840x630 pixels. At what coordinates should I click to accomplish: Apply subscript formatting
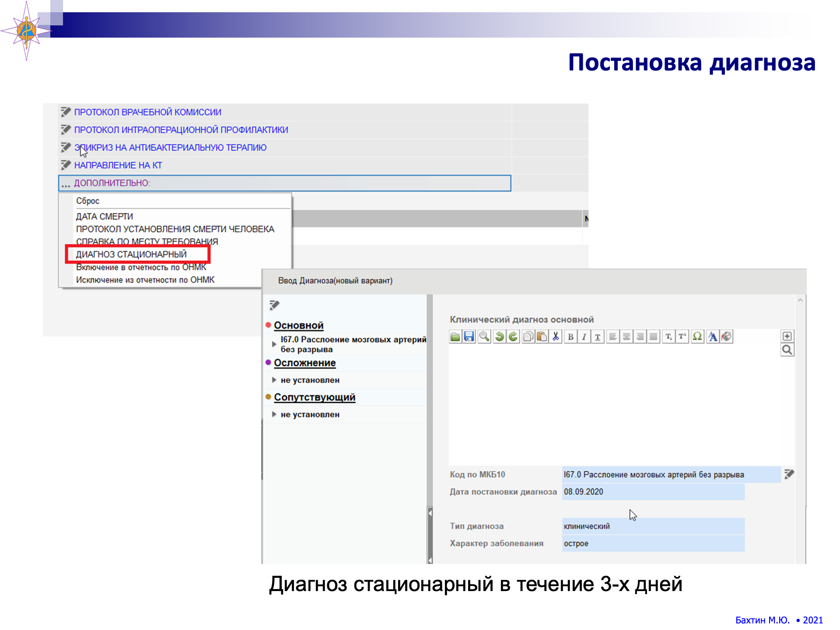[x=668, y=337]
